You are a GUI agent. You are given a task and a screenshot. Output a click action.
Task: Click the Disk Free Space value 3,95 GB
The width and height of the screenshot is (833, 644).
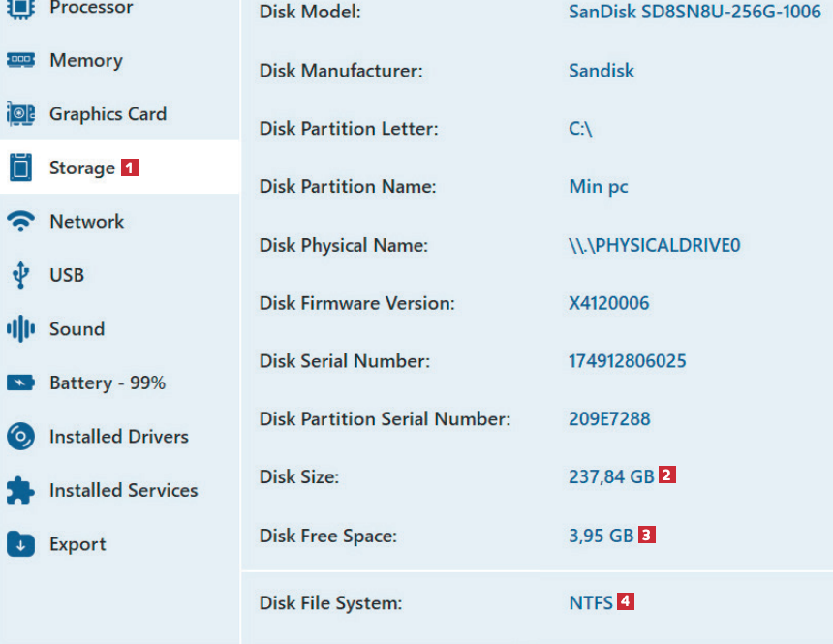point(601,535)
